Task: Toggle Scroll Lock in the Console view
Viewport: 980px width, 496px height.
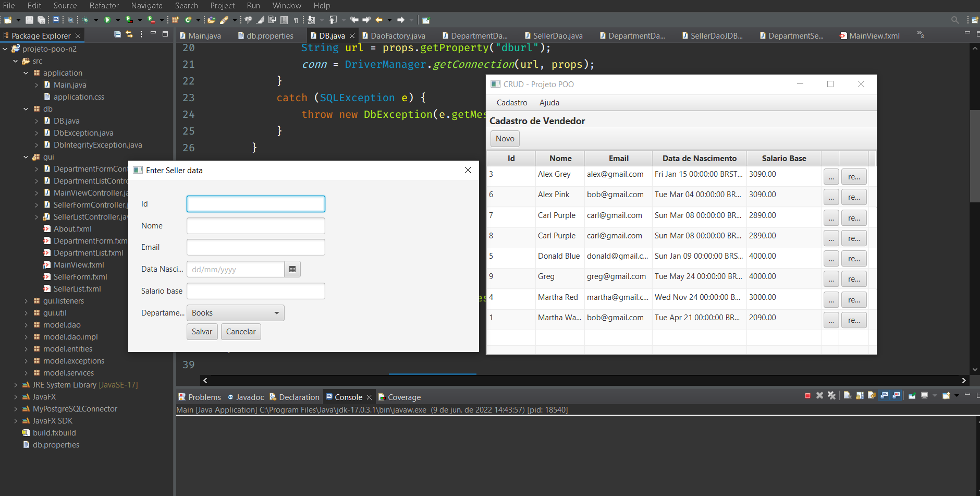Action: (860, 395)
